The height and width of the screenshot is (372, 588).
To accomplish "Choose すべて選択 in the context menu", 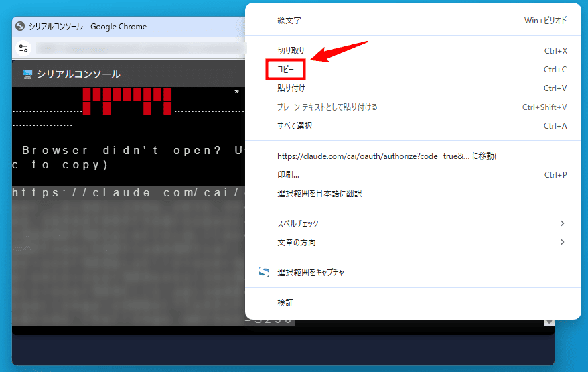I will (x=413, y=126).
